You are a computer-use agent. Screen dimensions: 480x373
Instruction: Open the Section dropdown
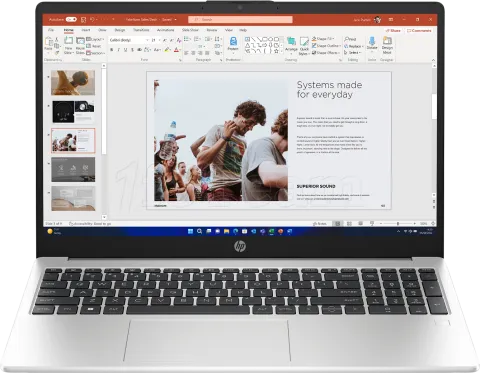(x=96, y=53)
